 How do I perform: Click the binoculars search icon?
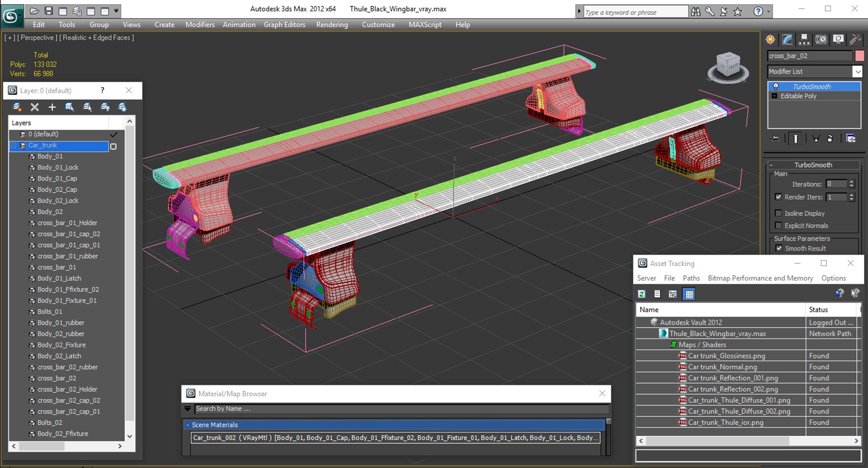[696, 12]
